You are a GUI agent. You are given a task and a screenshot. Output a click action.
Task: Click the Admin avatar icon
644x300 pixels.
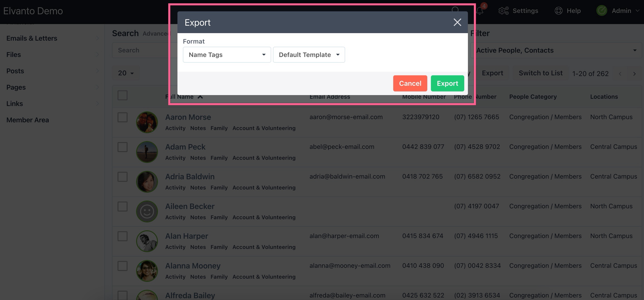point(602,11)
